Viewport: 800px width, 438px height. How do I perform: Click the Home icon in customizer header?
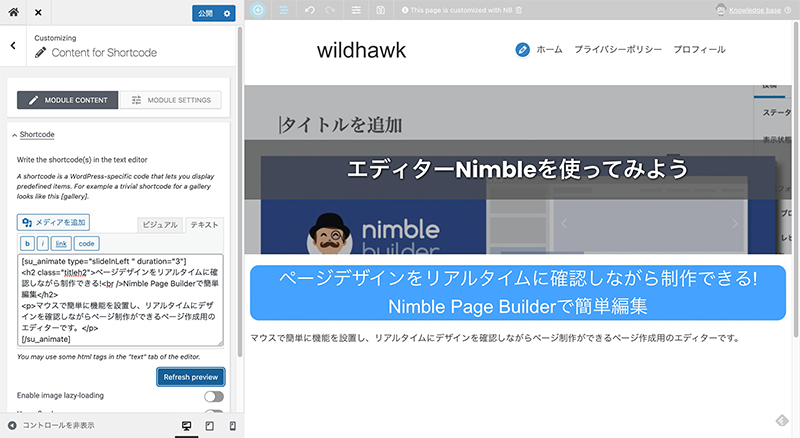click(13, 13)
